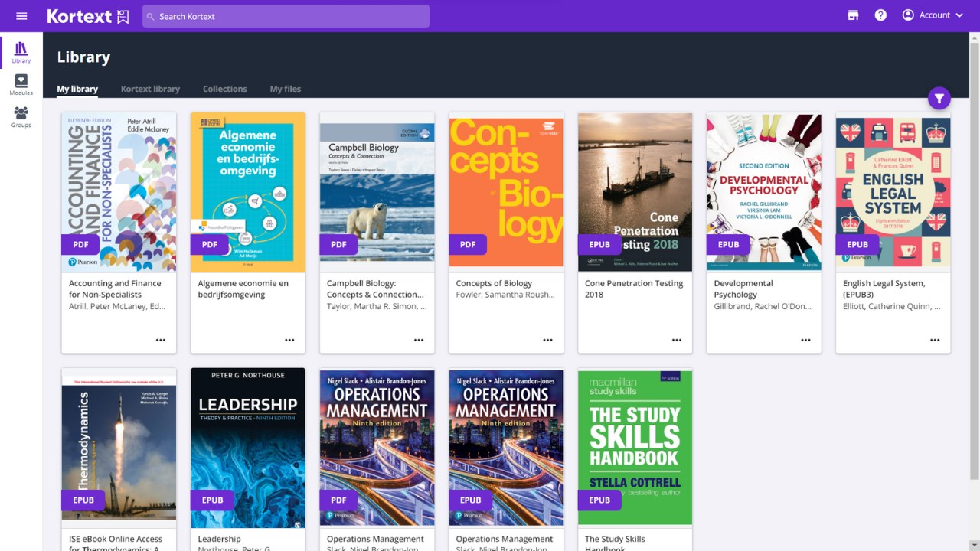Click the EPUB badge on Study Skills Handbook

click(x=599, y=500)
